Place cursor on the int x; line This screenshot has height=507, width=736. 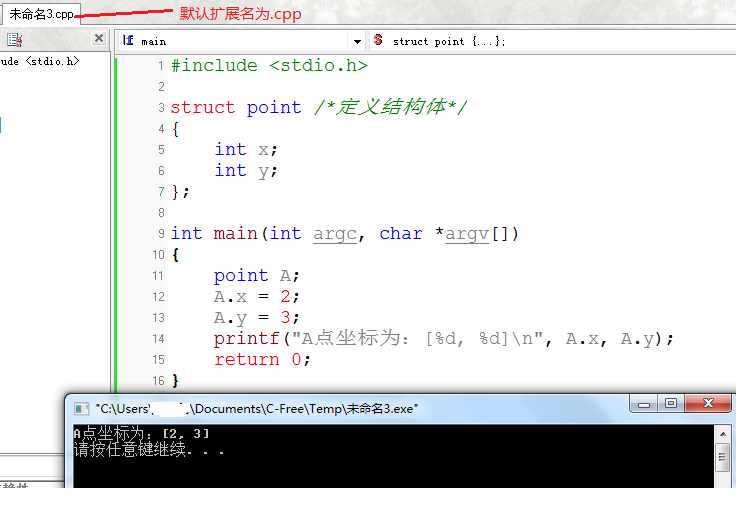point(246,150)
